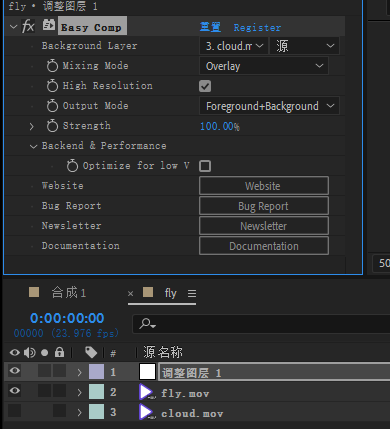Click the Strength 100.00% value
The width and height of the screenshot is (390, 429).
click(220, 126)
